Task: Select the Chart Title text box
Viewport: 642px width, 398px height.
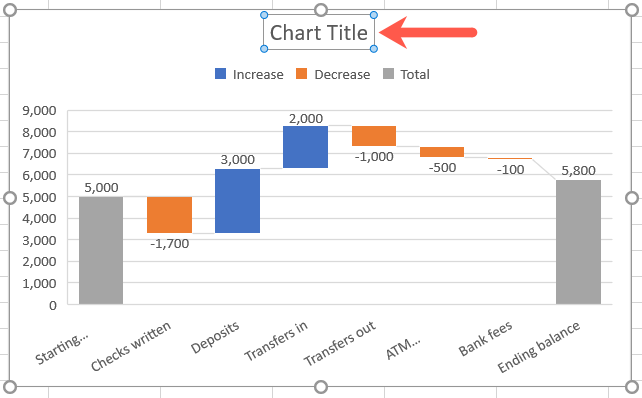Action: pyautogui.click(x=319, y=32)
